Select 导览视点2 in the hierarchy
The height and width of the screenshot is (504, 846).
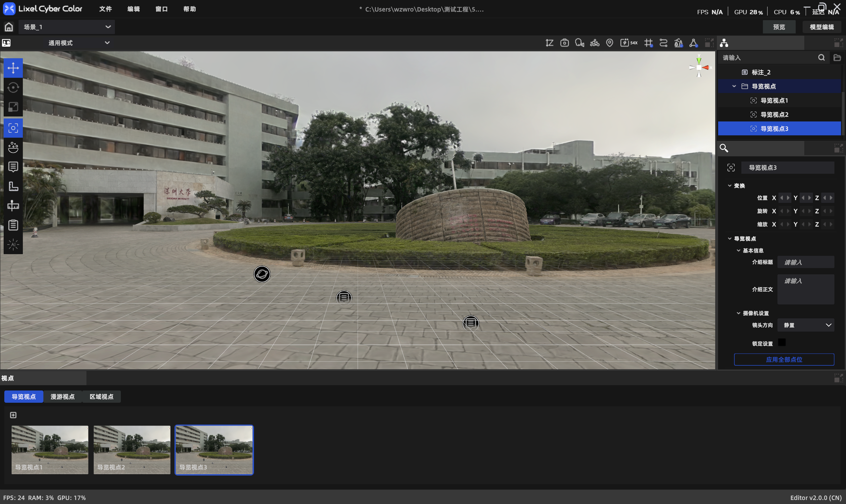click(x=779, y=115)
